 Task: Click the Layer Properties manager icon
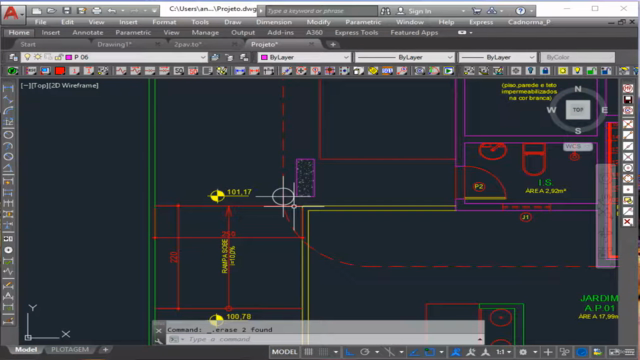pyautogui.click(x=13, y=57)
